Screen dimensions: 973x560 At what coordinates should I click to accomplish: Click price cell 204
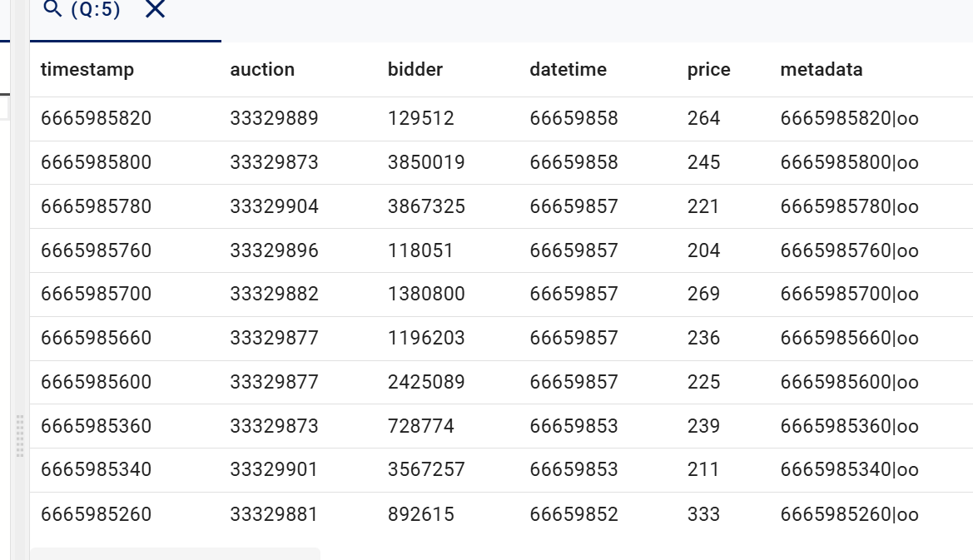[x=703, y=250]
